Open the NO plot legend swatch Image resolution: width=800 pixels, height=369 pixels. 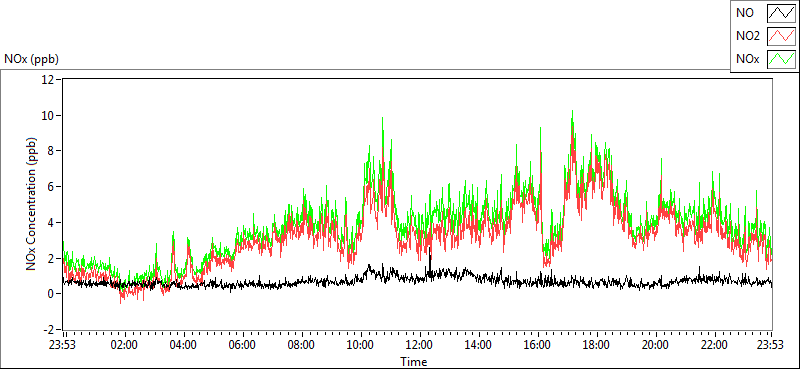(781, 14)
